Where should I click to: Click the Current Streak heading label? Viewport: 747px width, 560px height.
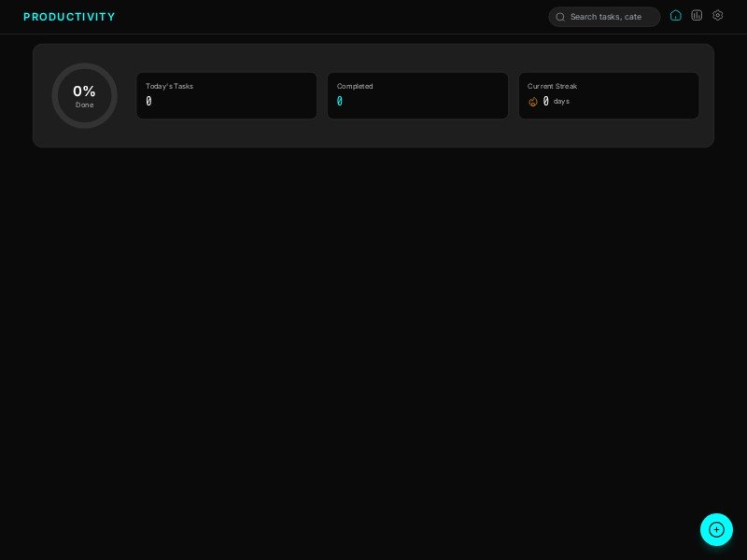[552, 86]
